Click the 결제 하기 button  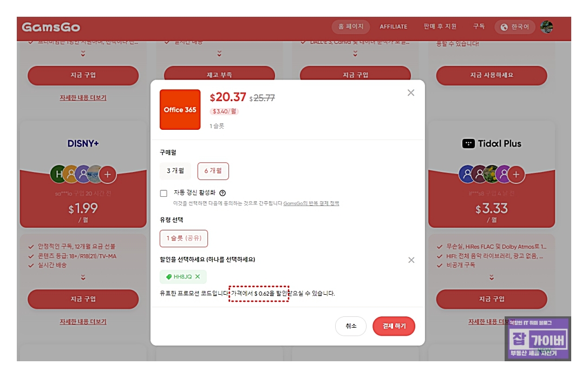(x=394, y=326)
